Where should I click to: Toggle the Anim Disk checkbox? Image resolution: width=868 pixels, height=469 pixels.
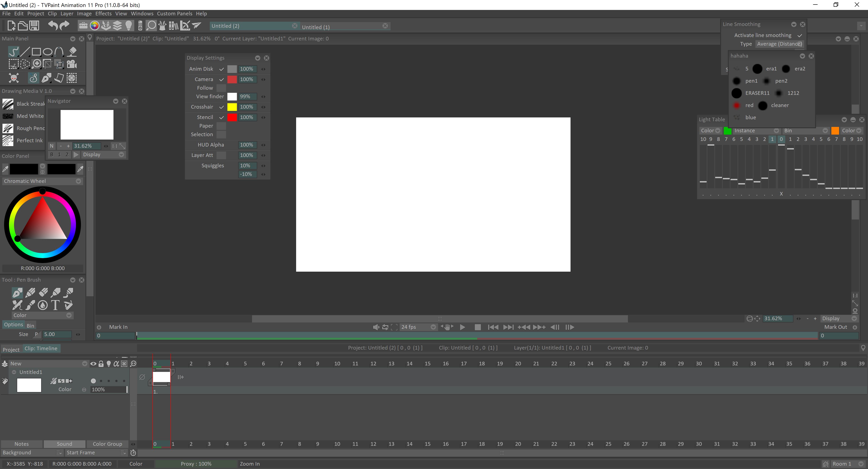221,69
